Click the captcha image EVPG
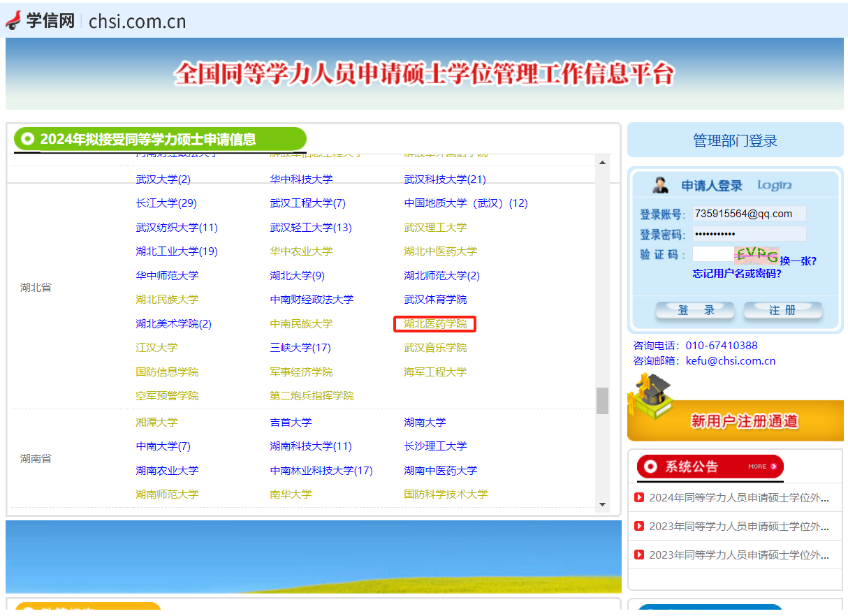The height and width of the screenshot is (616, 848). click(756, 254)
